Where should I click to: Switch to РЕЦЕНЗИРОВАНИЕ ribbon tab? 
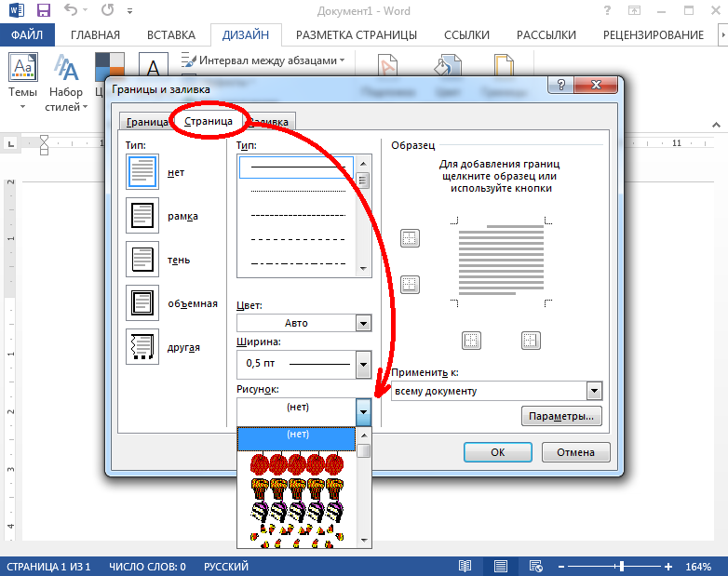[654, 34]
